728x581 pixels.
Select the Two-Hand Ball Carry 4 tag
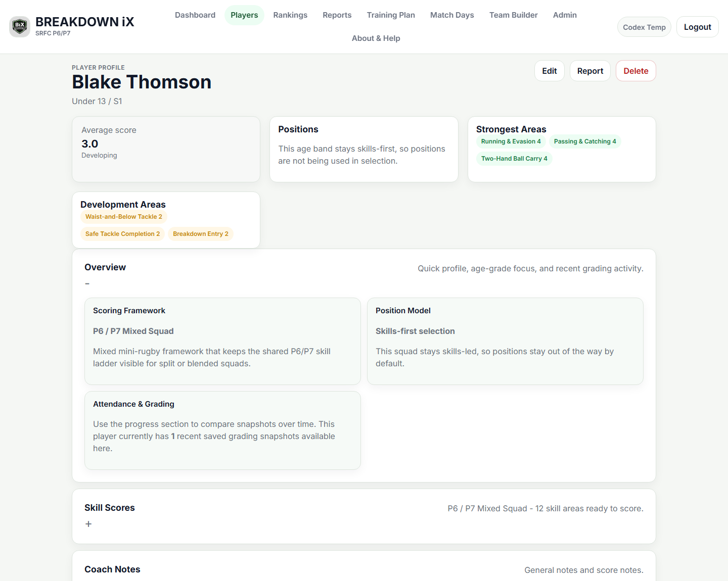coord(514,159)
